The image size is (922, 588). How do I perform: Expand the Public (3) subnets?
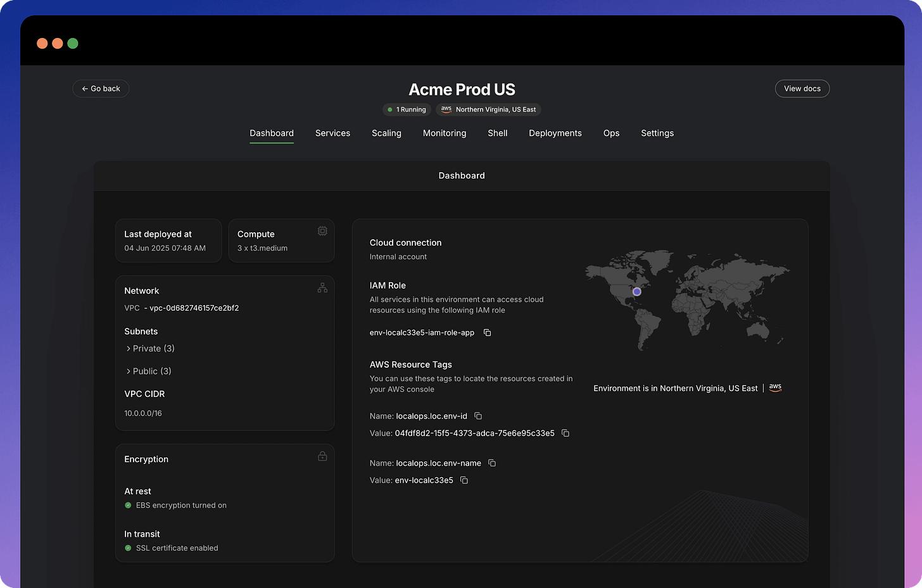(x=149, y=372)
